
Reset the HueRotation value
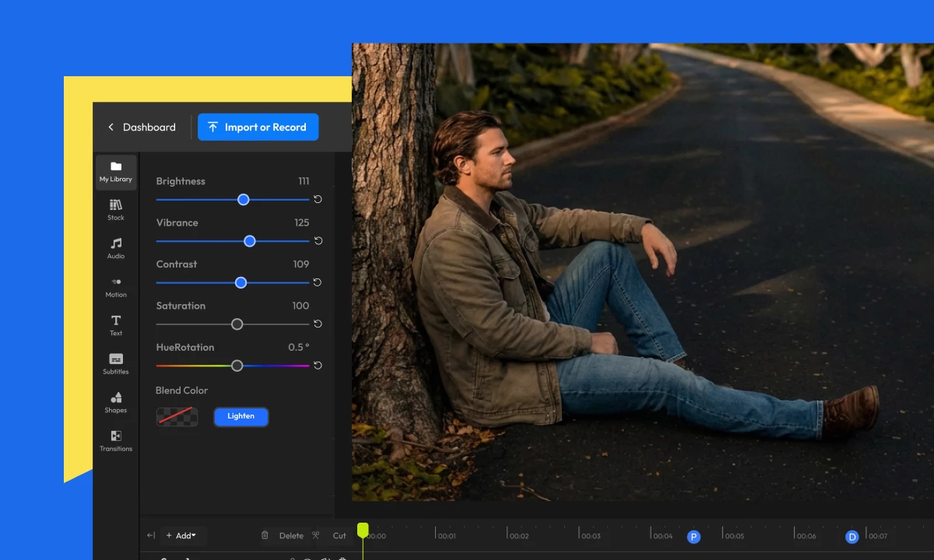click(x=317, y=366)
